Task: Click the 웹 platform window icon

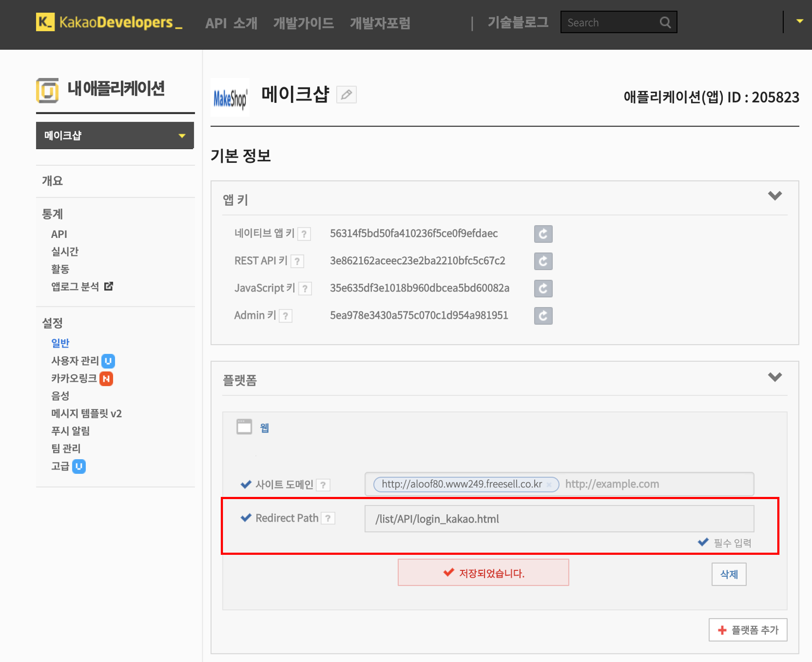Action: [x=244, y=427]
